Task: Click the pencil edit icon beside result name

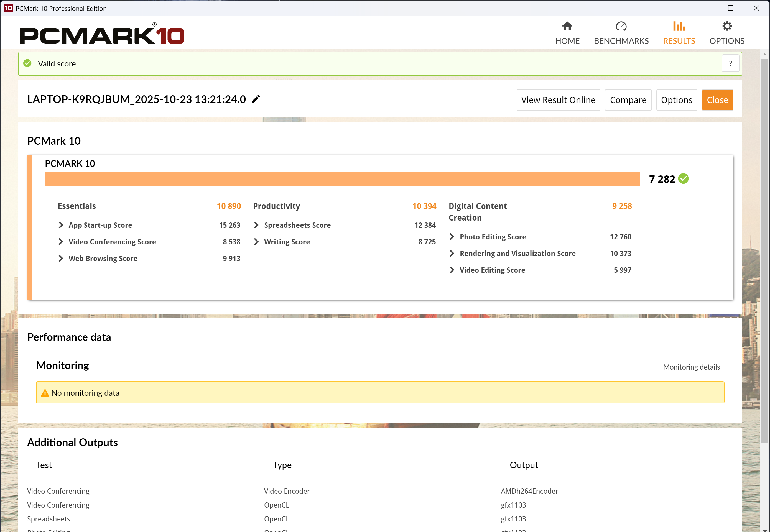Action: tap(256, 99)
